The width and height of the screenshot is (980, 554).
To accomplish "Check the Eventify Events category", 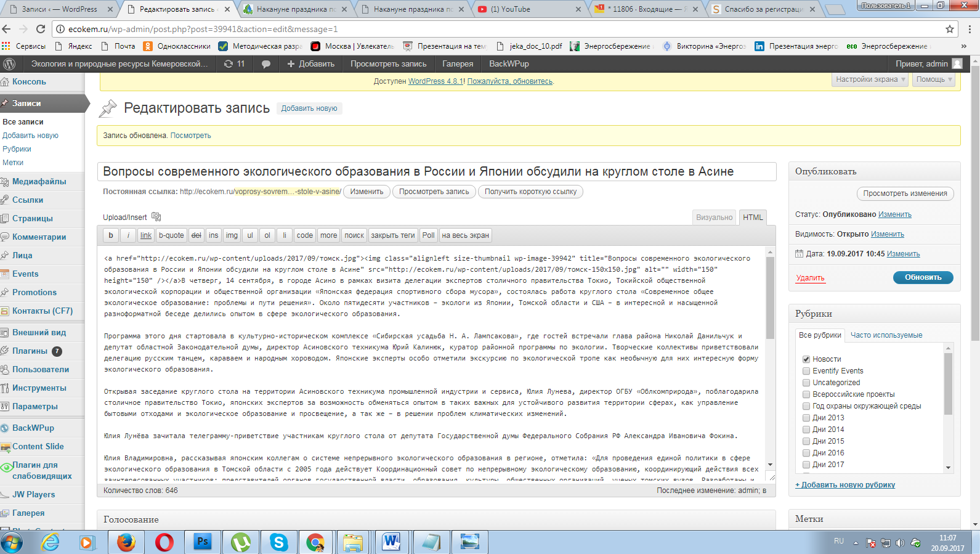I will point(806,371).
